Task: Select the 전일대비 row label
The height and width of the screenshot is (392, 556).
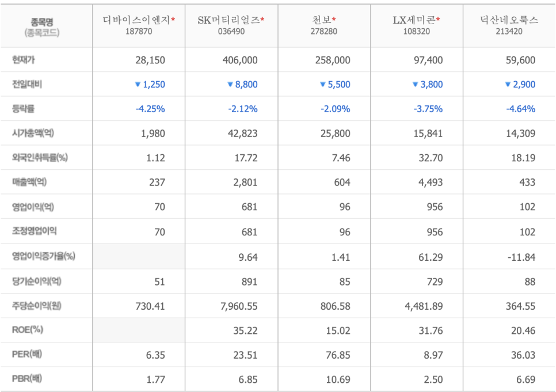Action: pos(27,84)
